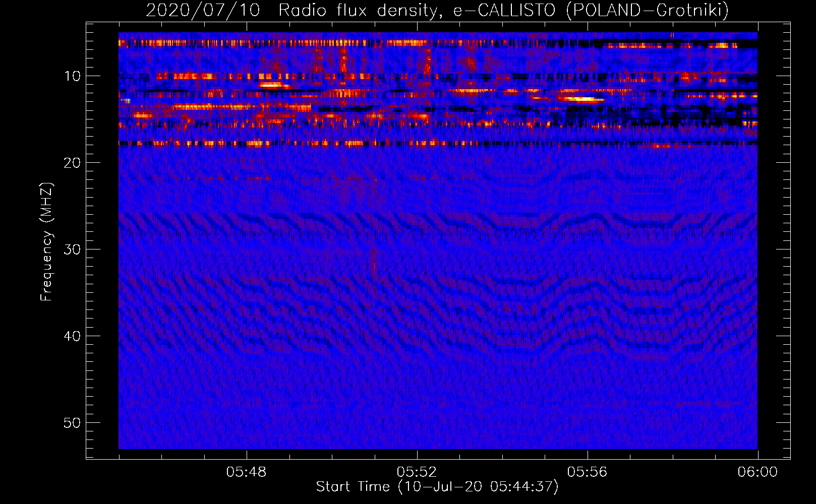This screenshot has height=504, width=816.
Task: Click the 'Start Time (10-Jul-20 05:44:37)' label
Action: [x=437, y=487]
